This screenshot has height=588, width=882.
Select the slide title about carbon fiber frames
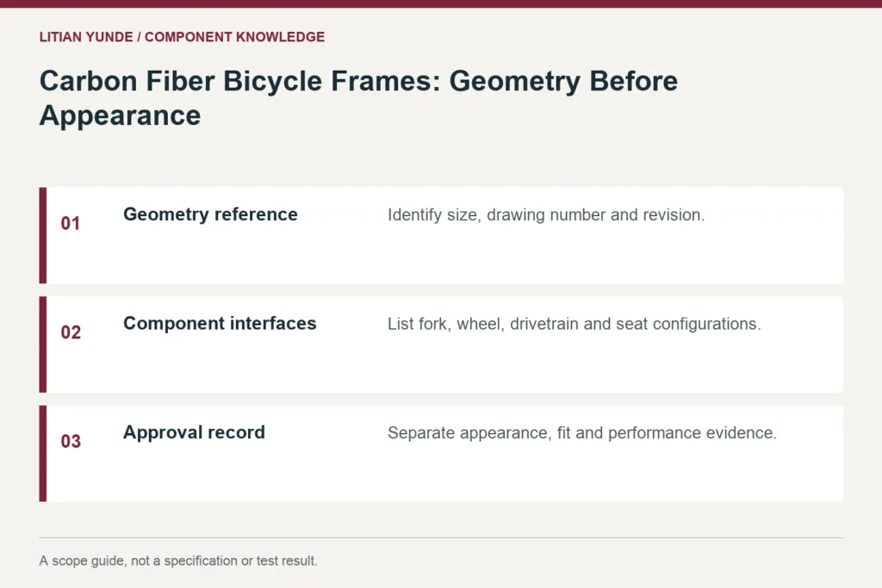[x=358, y=98]
